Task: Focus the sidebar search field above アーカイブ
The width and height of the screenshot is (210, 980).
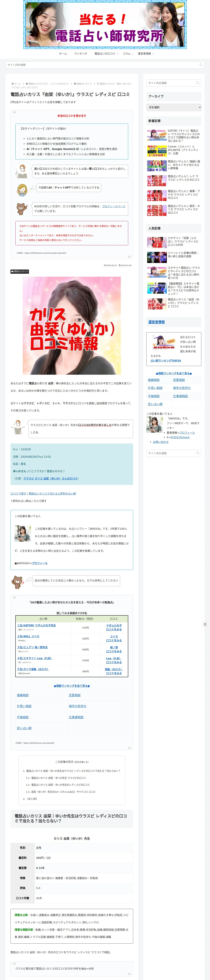Action: tap(174, 83)
